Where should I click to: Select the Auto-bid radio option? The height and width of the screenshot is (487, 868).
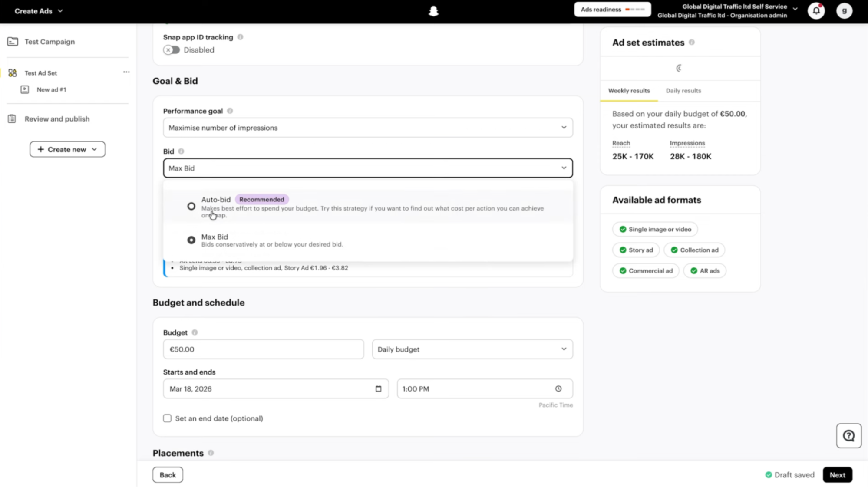pyautogui.click(x=191, y=206)
